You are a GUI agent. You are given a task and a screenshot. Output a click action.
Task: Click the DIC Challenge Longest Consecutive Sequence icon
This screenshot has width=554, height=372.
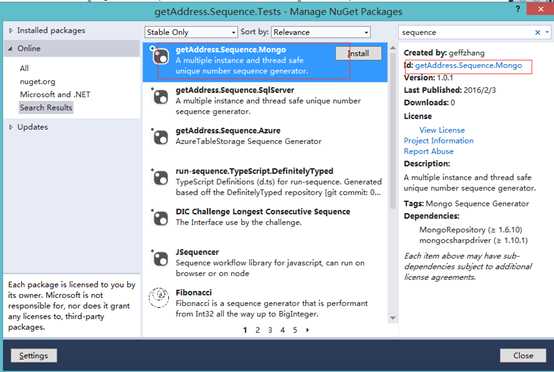(161, 218)
